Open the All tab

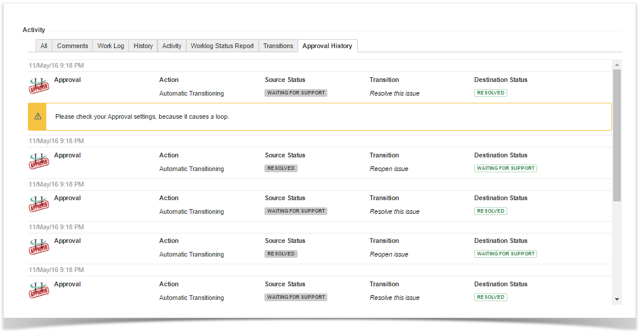[x=44, y=46]
